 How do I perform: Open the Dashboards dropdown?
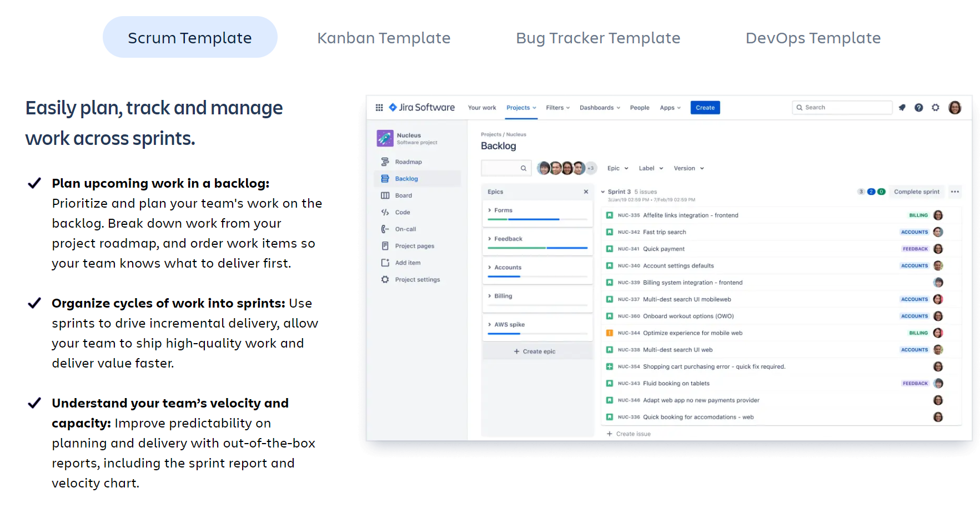pyautogui.click(x=600, y=108)
